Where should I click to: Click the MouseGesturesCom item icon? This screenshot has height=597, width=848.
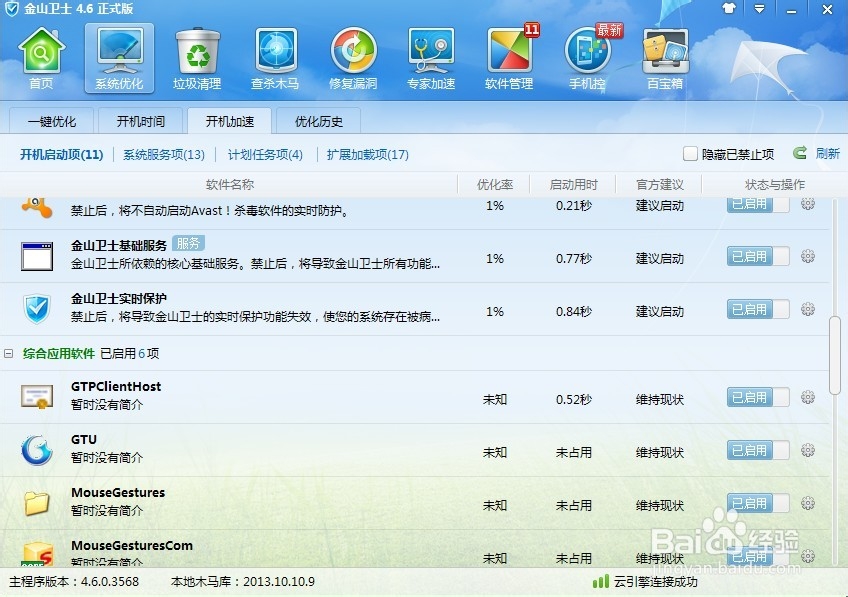tap(37, 554)
